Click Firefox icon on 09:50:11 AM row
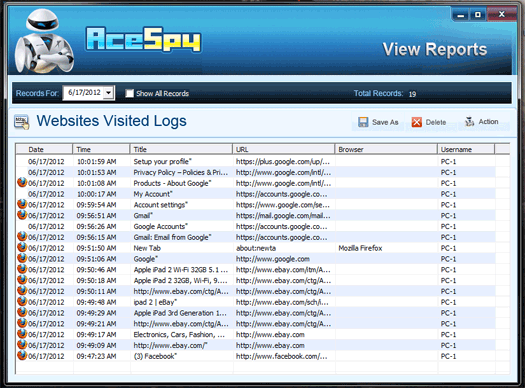This screenshot has height=388, width=525. click(x=22, y=291)
